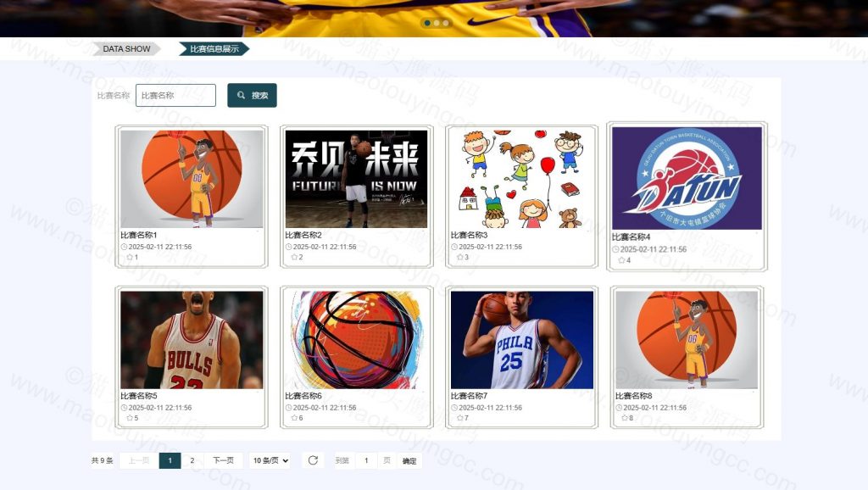Image resolution: width=868 pixels, height=490 pixels.
Task: Open the 比赛名称1 cartoon basketball thumbnail
Action: (192, 179)
